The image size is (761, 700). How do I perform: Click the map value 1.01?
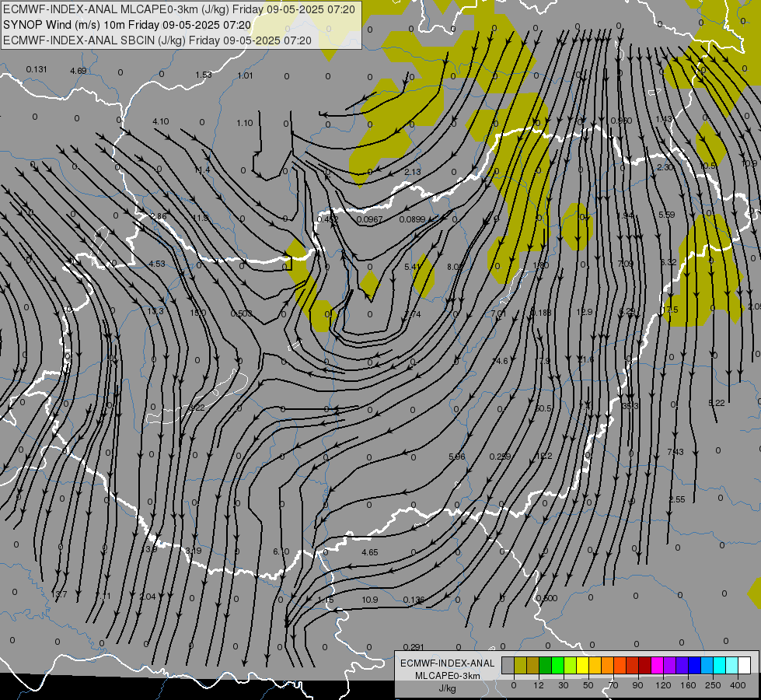(x=245, y=75)
